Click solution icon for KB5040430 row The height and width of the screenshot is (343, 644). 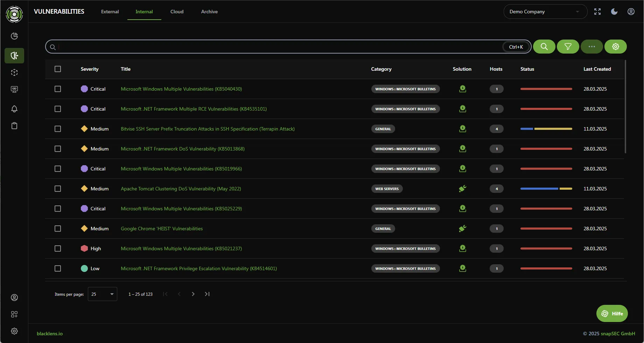click(463, 89)
